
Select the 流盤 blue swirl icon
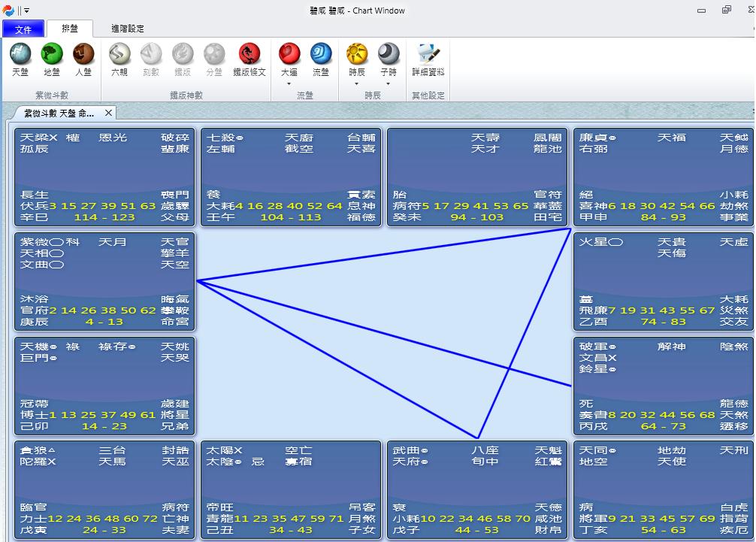click(321, 59)
